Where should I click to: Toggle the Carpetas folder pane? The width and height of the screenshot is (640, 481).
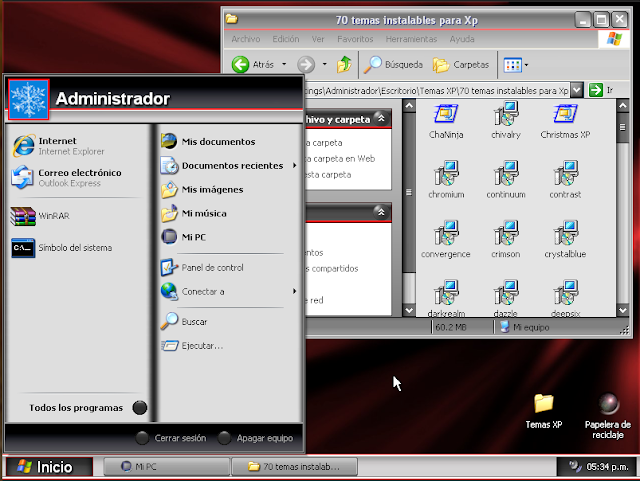pos(461,65)
